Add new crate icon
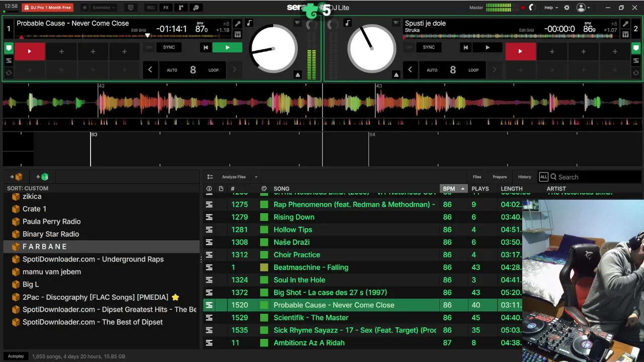 coord(17,177)
